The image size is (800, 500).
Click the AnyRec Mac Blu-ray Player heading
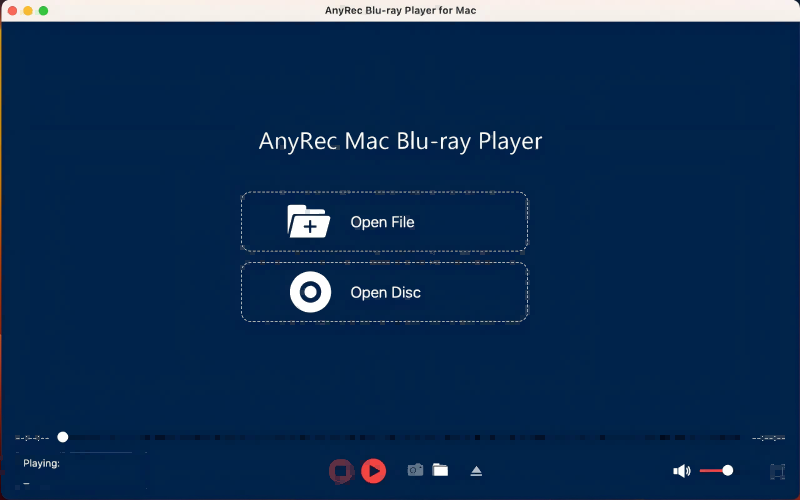pos(401,141)
